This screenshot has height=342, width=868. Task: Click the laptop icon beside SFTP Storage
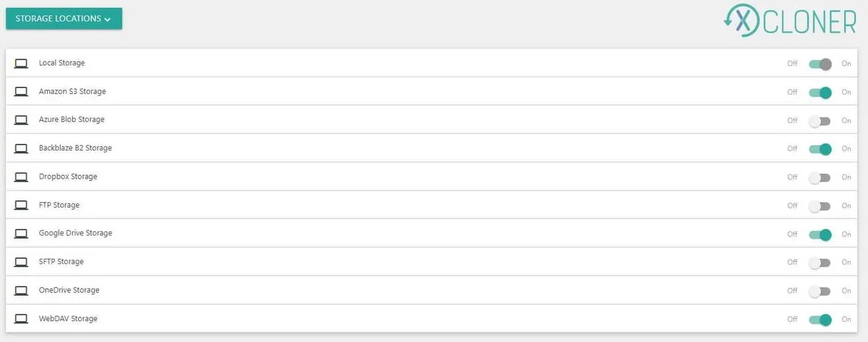pyautogui.click(x=21, y=262)
